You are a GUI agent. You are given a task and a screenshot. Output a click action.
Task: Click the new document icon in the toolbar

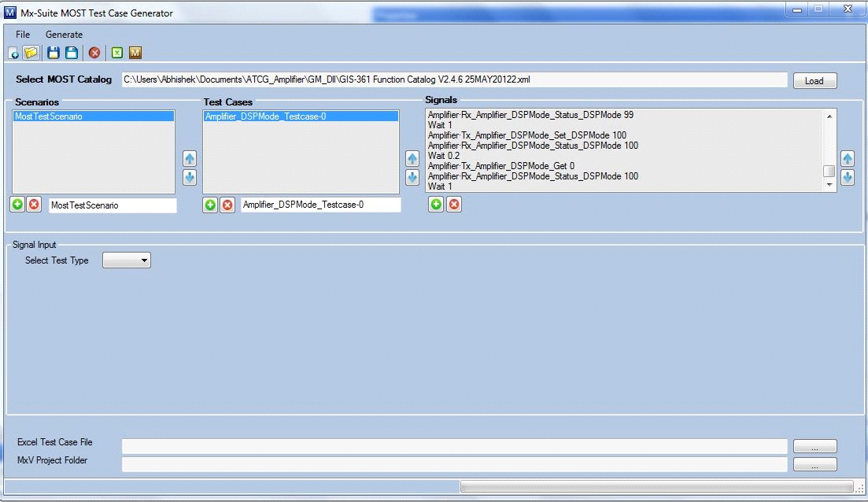[x=13, y=54]
